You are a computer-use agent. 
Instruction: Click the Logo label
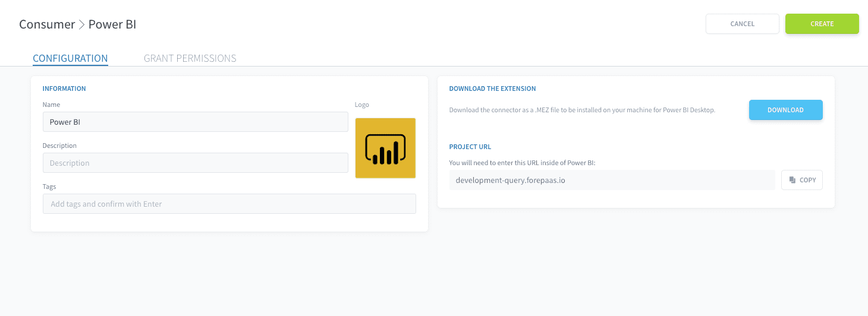[362, 105]
